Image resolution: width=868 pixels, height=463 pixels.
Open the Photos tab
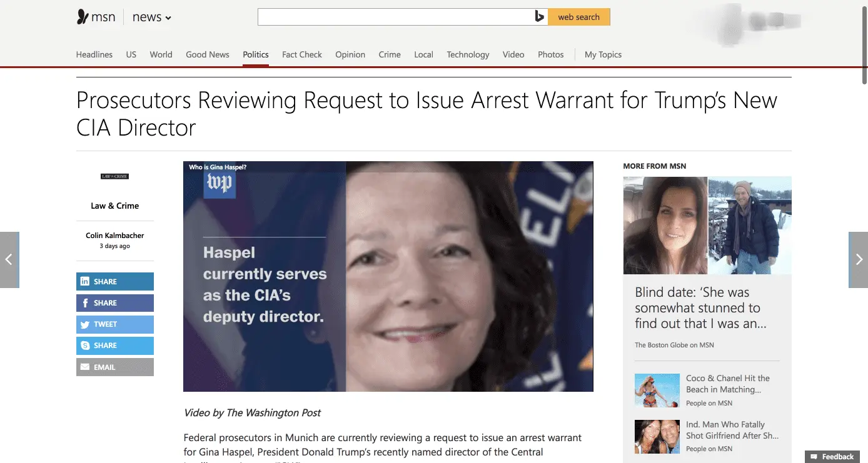[551, 54]
